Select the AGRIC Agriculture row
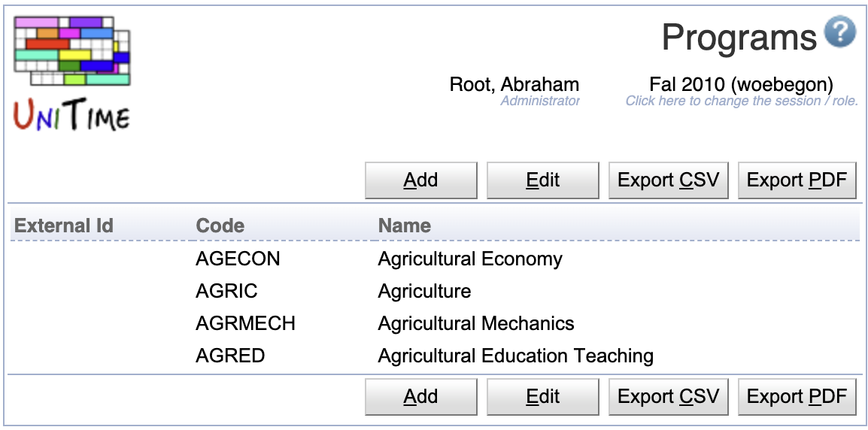This screenshot has width=868, height=430. (435, 291)
